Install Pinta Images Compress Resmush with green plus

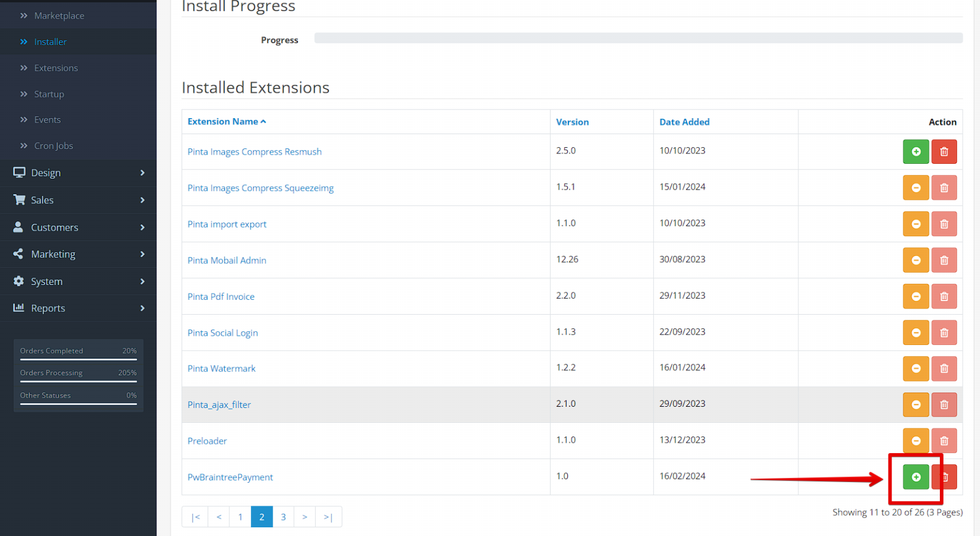pyautogui.click(x=916, y=151)
